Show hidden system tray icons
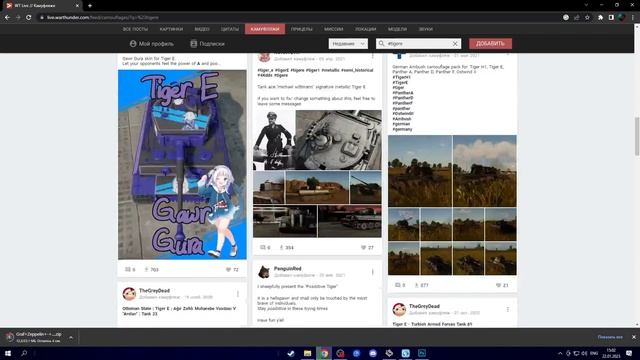Image resolution: width=640 pixels, height=360 pixels. tap(560, 353)
